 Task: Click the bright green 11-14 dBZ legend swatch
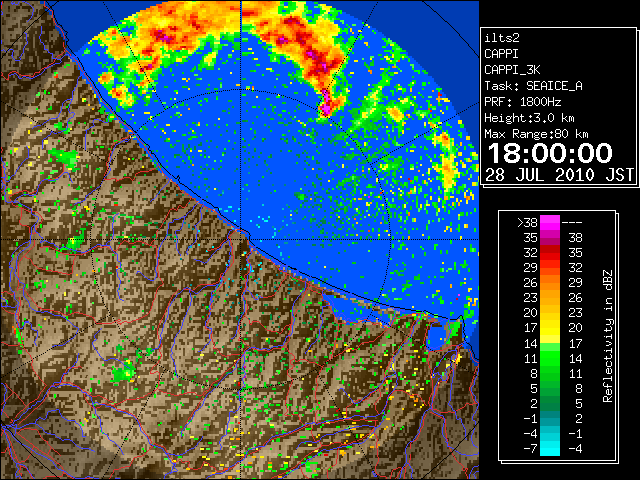point(550,358)
